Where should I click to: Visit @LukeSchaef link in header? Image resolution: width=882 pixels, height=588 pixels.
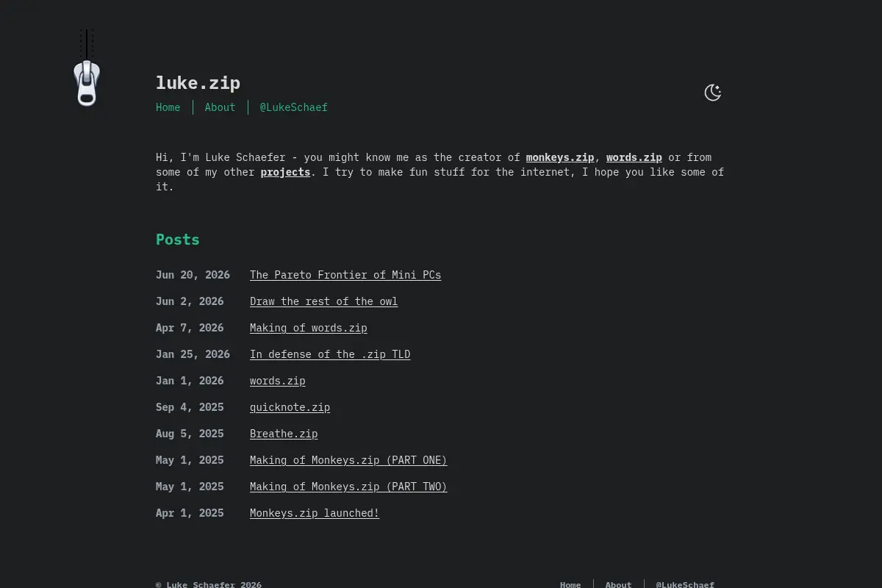click(x=293, y=107)
